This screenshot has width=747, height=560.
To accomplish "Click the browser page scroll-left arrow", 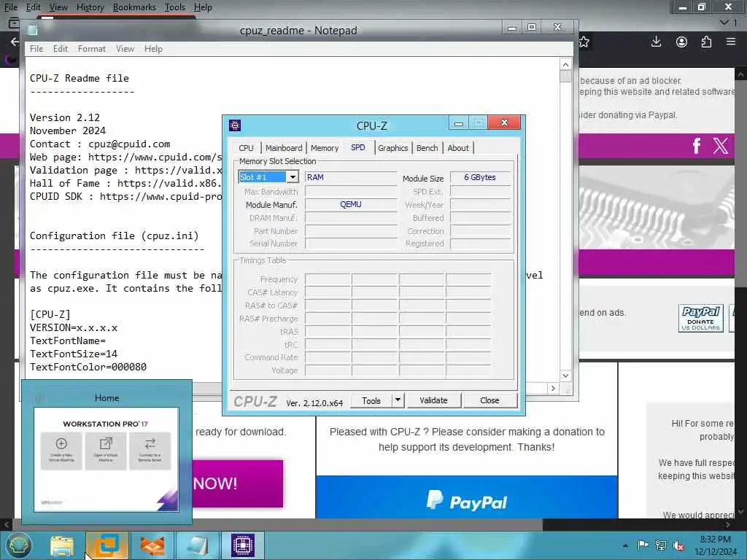I will pos(7,524).
